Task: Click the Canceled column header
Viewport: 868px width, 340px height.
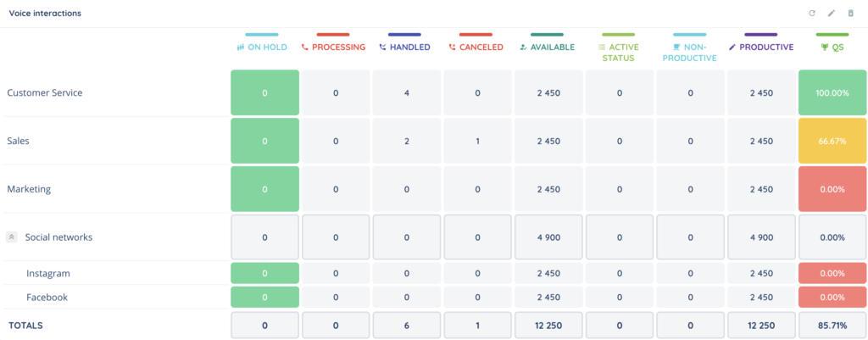Action: pos(476,47)
